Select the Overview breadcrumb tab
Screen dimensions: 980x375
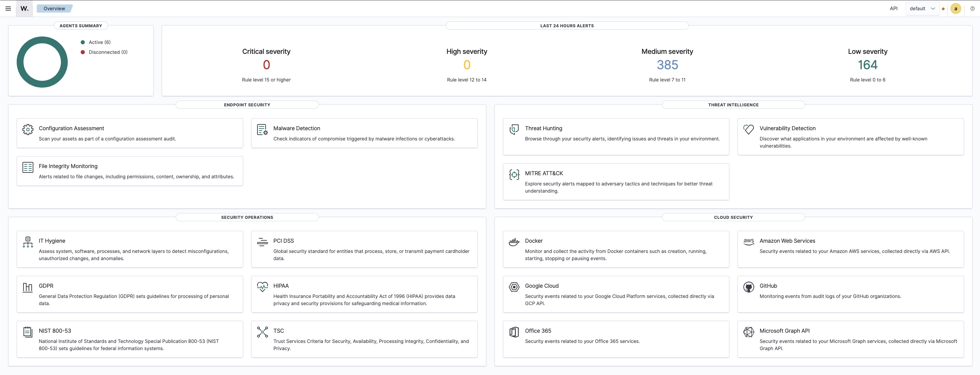pyautogui.click(x=54, y=9)
